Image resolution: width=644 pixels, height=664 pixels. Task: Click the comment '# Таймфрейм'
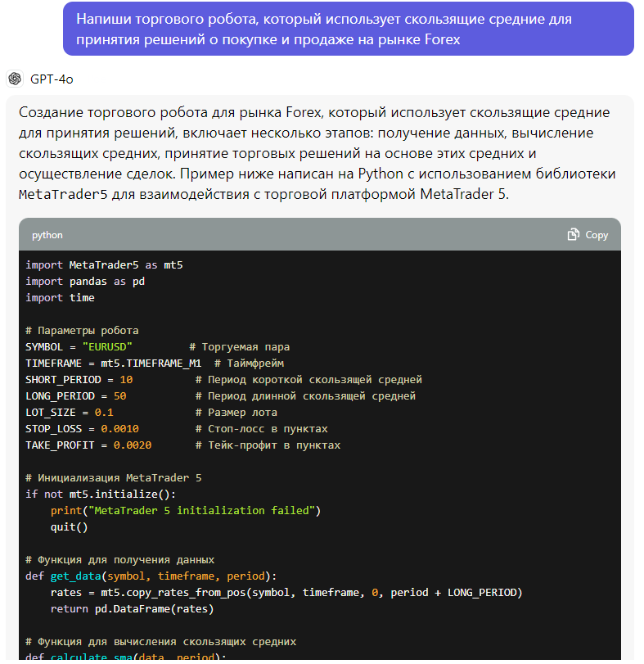point(250,364)
